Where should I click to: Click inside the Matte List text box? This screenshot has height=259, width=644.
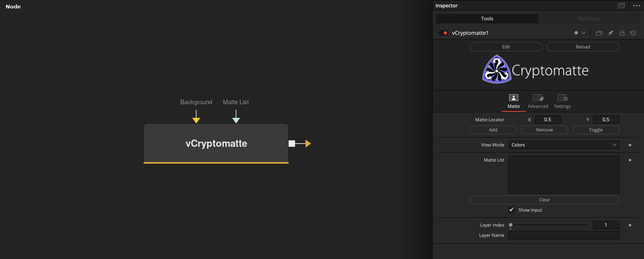click(x=564, y=175)
